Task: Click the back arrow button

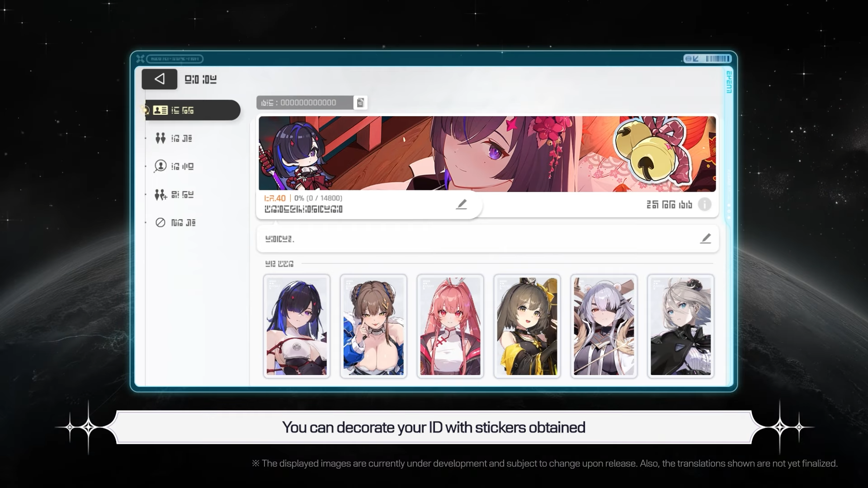Action: pos(159,80)
